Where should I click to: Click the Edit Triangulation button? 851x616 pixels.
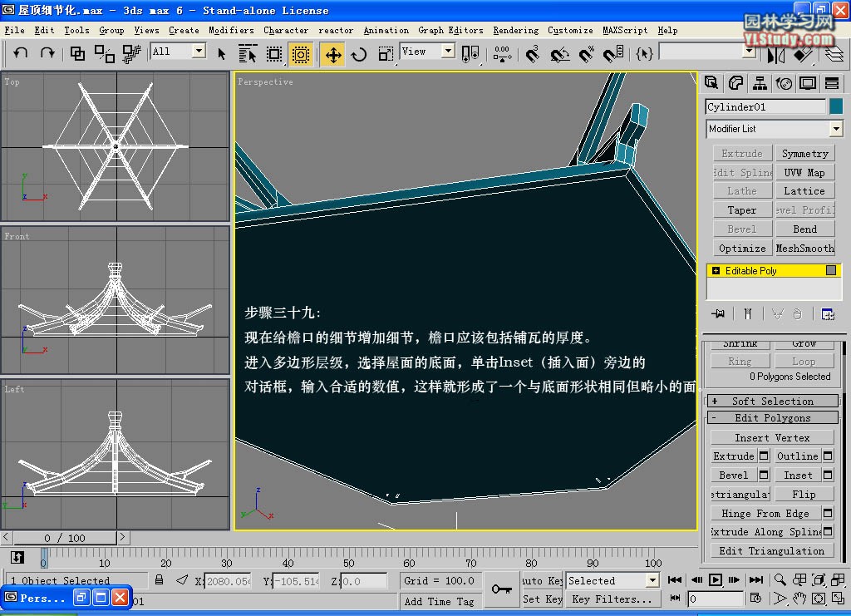point(772,551)
